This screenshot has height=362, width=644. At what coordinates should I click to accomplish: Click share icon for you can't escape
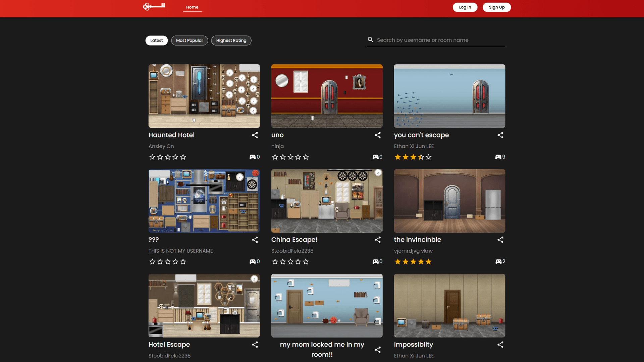tap(500, 135)
